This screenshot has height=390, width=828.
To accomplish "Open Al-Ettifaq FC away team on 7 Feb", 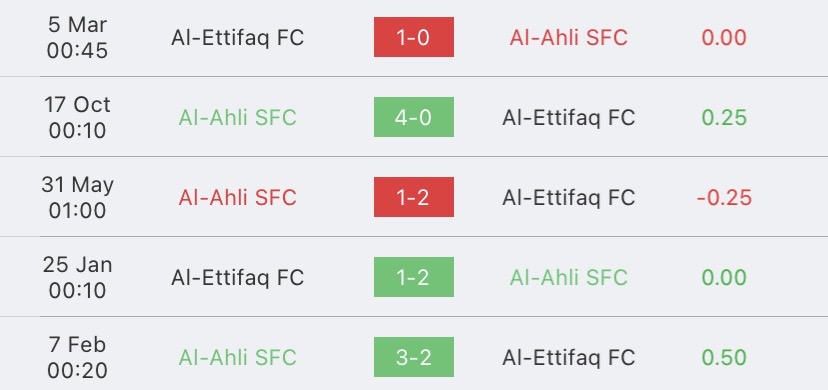I will pos(569,358).
